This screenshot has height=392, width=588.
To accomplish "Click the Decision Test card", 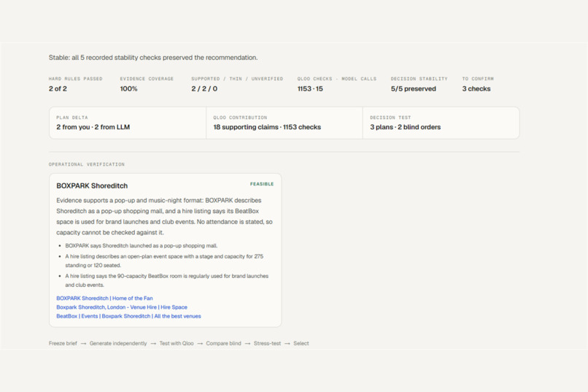I will [441, 123].
